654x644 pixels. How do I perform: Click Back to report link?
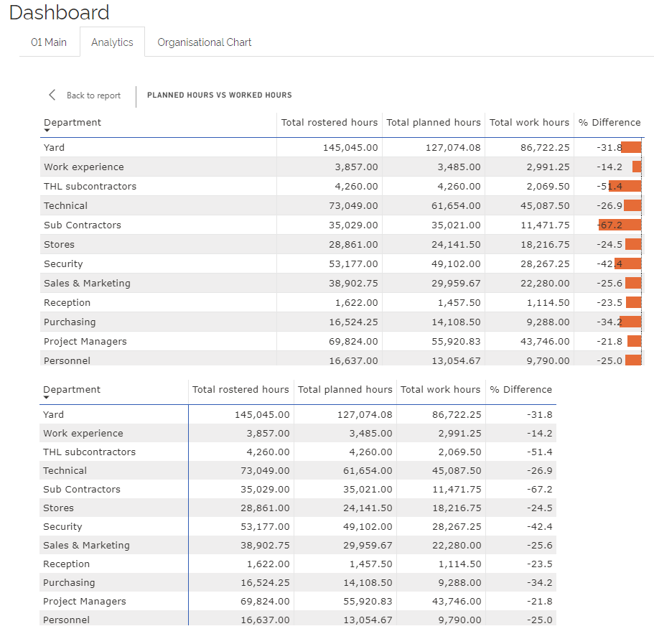pos(93,95)
